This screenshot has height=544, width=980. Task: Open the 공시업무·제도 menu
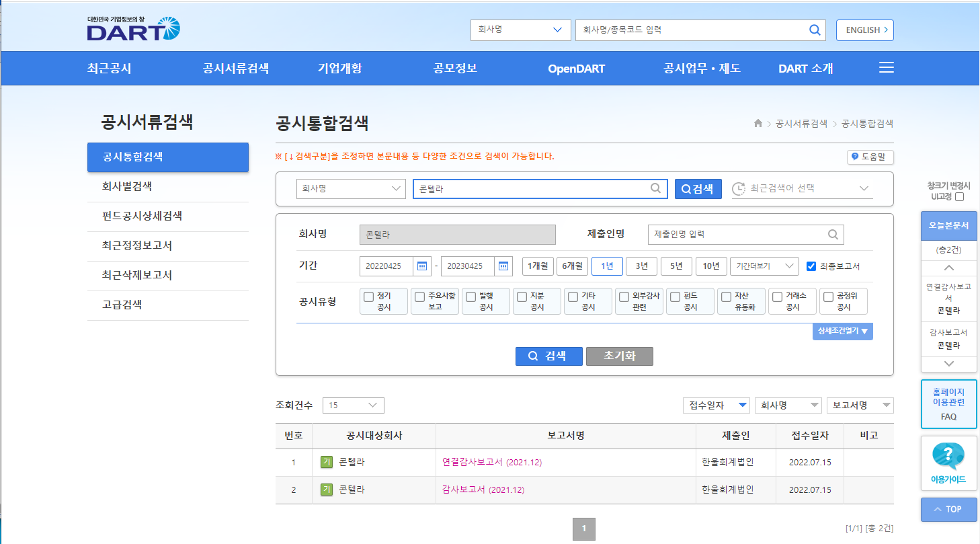click(x=702, y=68)
